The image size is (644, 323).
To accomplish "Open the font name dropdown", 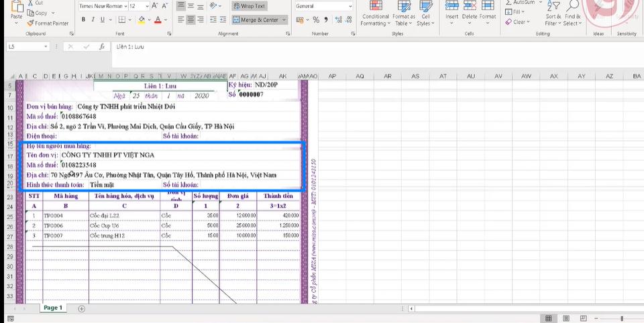I will click(x=125, y=6).
